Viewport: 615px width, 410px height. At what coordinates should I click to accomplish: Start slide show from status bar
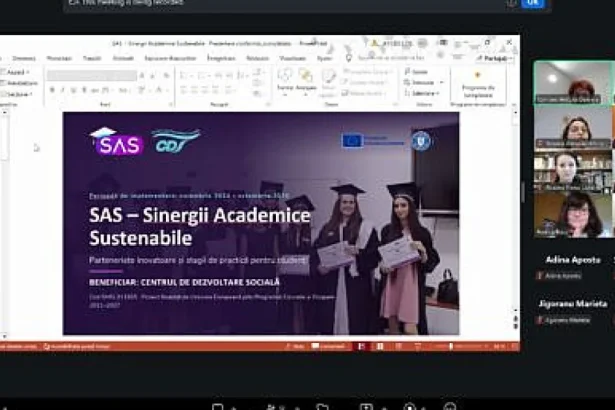point(417,346)
